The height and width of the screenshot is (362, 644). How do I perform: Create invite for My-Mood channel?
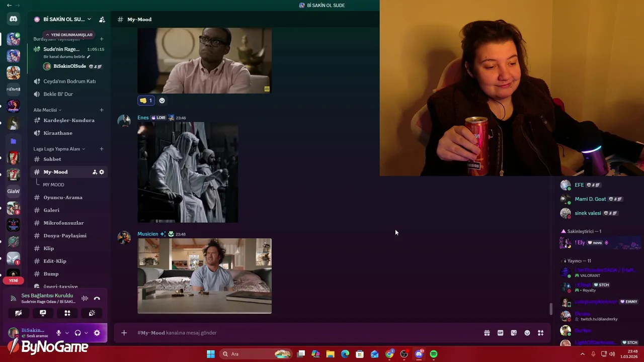pyautogui.click(x=95, y=172)
